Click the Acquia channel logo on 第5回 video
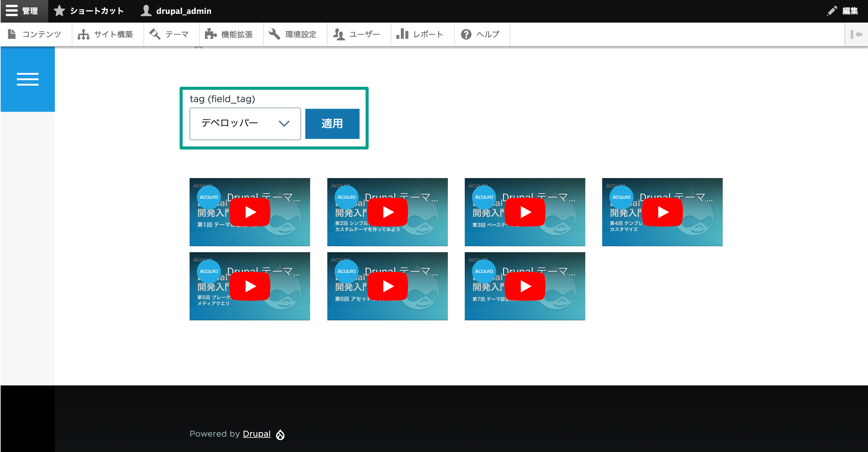 tap(209, 271)
